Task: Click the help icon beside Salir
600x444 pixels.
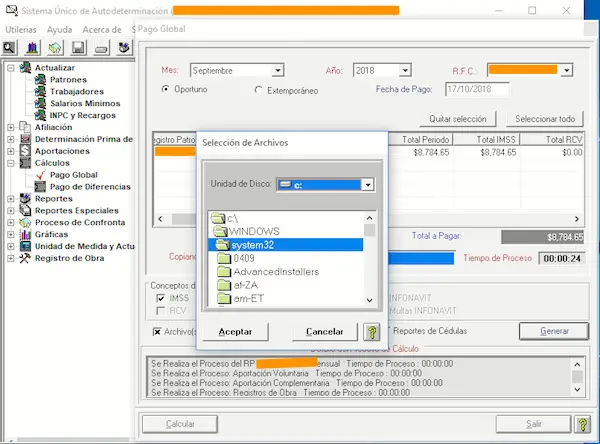Action: (582, 424)
